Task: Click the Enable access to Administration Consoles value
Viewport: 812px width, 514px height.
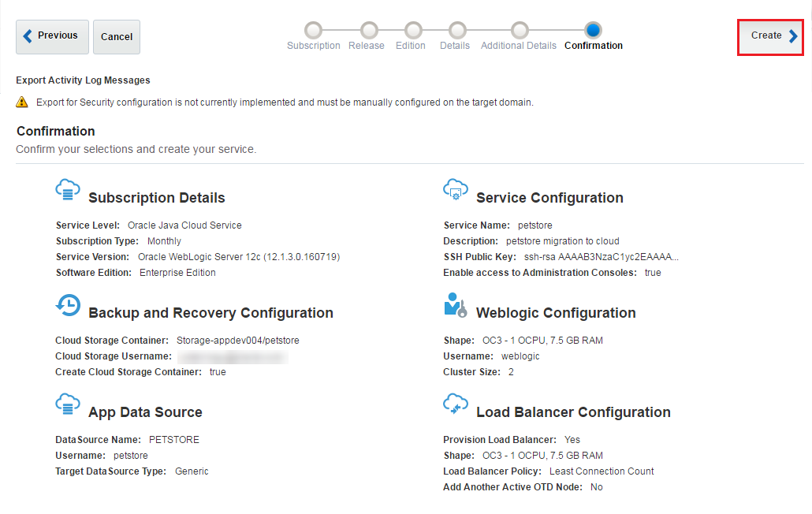Action: [x=653, y=273]
